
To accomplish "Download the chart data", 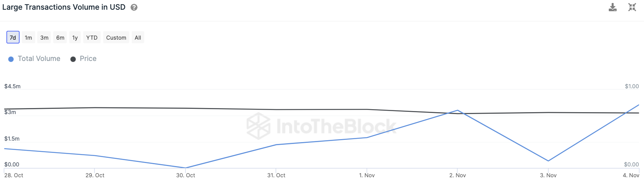I will (x=613, y=7).
